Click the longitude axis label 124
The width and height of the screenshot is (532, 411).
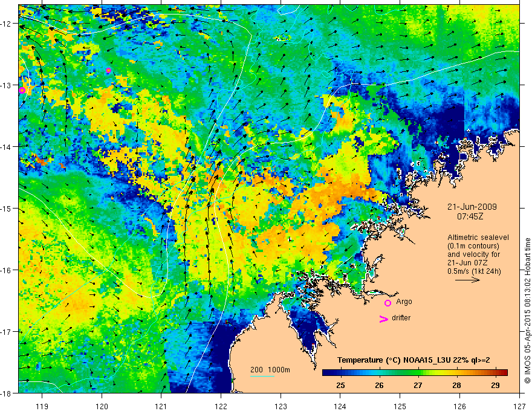340,406
